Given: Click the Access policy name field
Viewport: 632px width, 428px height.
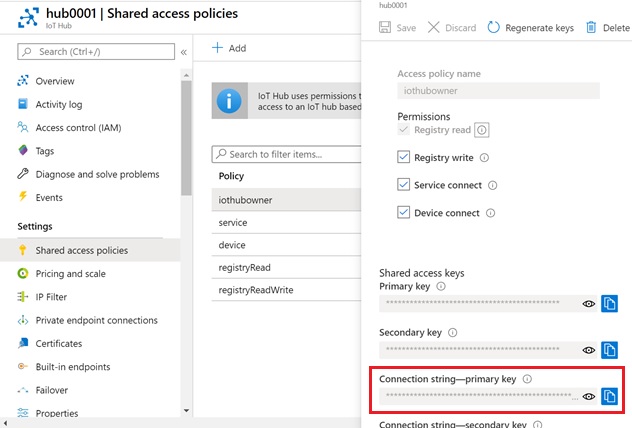Looking at the screenshot, I should coord(498,91).
